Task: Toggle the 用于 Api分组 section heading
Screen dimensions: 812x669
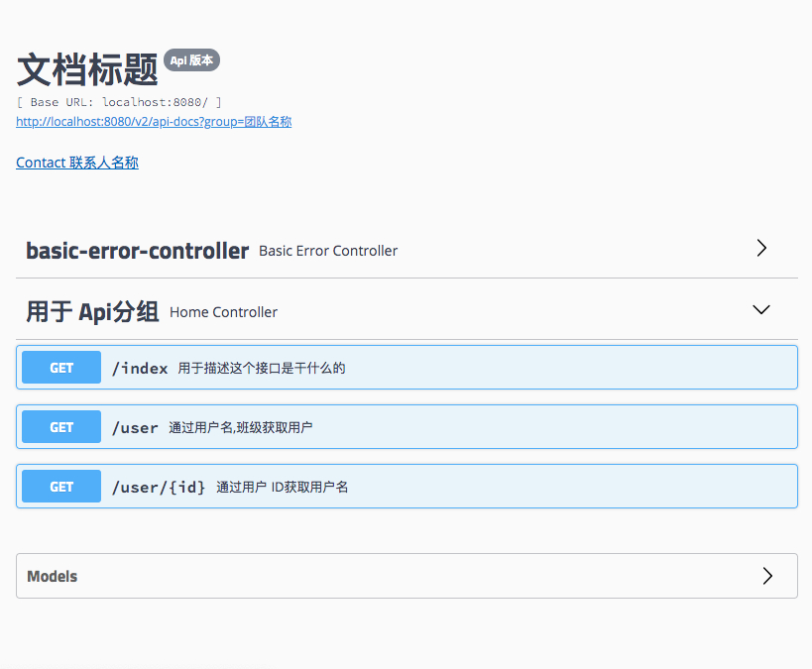Action: coord(92,312)
